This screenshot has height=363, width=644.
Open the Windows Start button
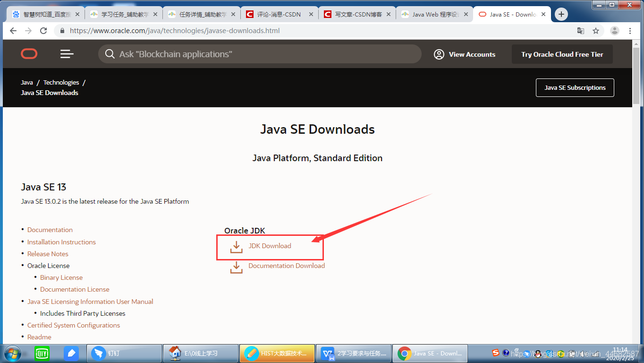[x=12, y=353]
